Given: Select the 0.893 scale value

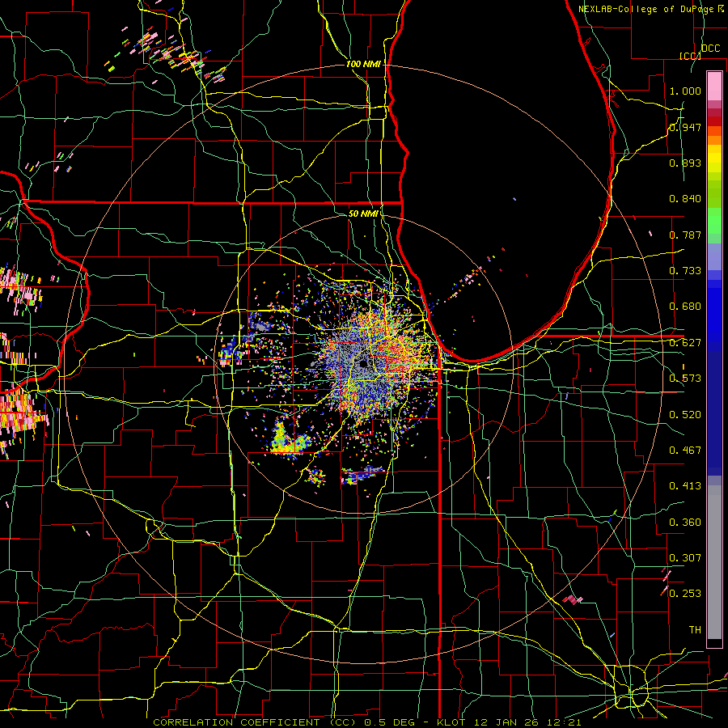Looking at the screenshot, I should pyautogui.click(x=685, y=163).
